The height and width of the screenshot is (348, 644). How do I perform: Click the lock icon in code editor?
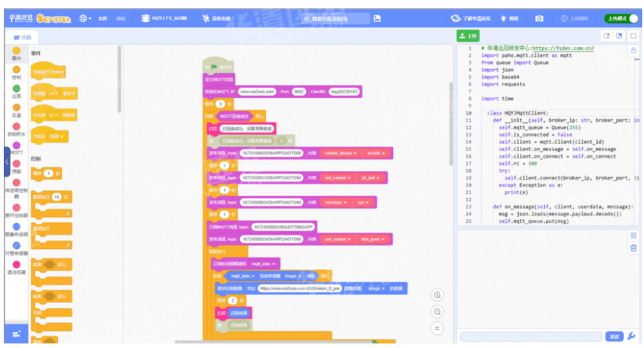pyautogui.click(x=632, y=50)
